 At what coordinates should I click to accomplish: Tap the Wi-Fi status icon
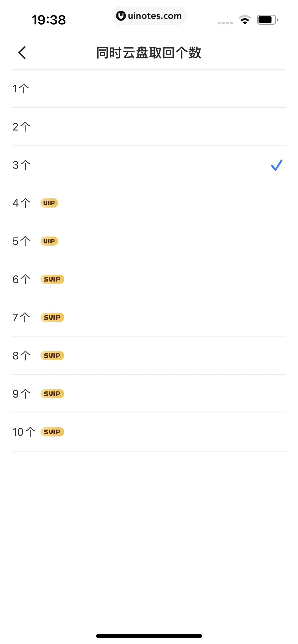click(x=245, y=20)
